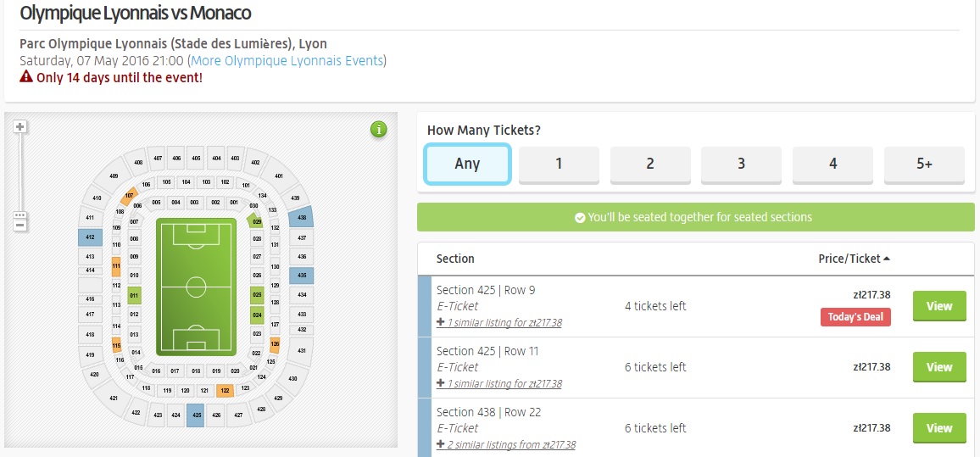Click the Section column header

(x=455, y=259)
